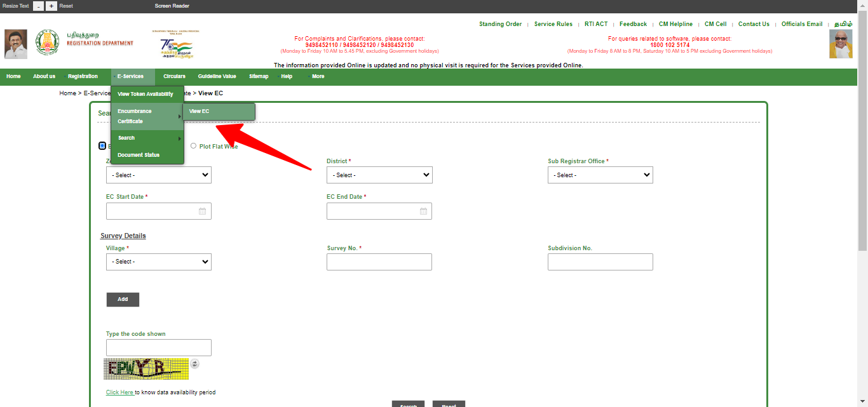868x407 pixels.
Task: Open the District dropdown
Action: pyautogui.click(x=379, y=175)
